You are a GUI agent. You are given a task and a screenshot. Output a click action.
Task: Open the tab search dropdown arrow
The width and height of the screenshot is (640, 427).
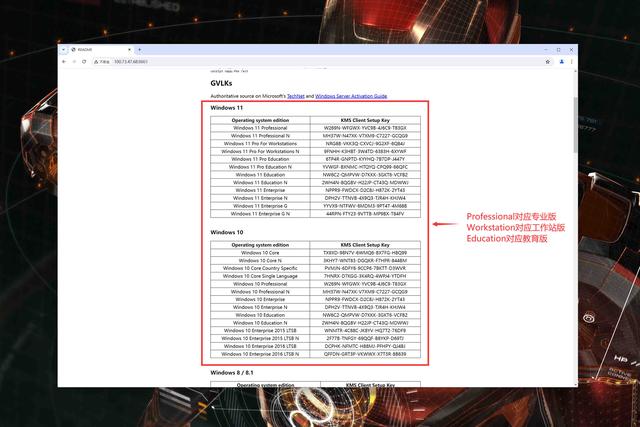(63, 49)
